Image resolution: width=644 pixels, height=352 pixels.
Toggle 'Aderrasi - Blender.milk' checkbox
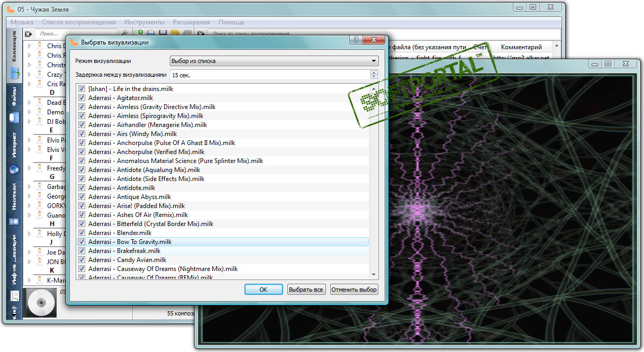point(81,233)
